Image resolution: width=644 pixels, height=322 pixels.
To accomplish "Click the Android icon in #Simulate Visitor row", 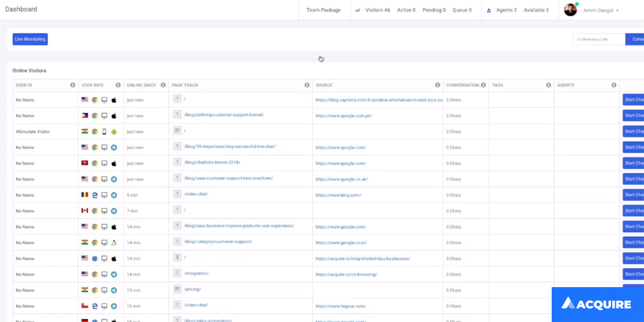I will click(114, 131).
